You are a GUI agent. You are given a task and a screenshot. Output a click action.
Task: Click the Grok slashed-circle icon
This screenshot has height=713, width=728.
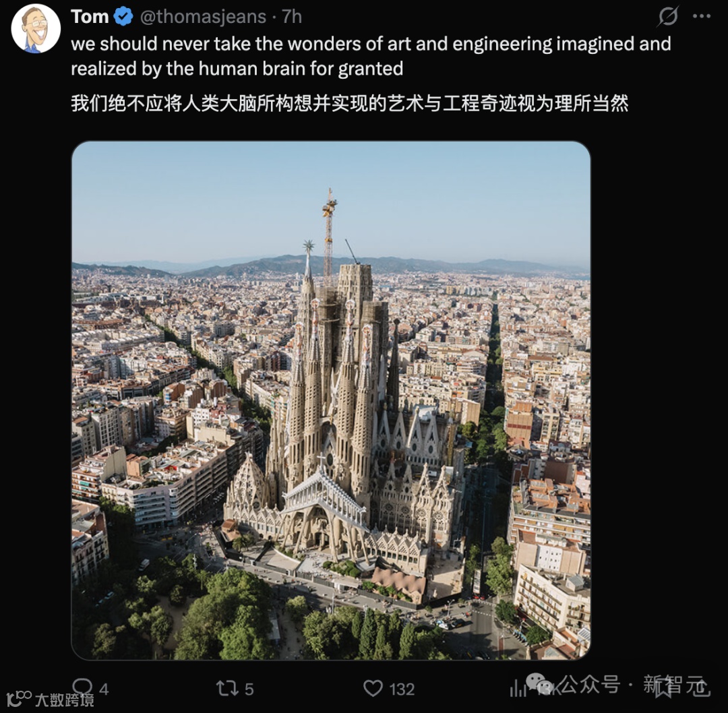(x=668, y=17)
